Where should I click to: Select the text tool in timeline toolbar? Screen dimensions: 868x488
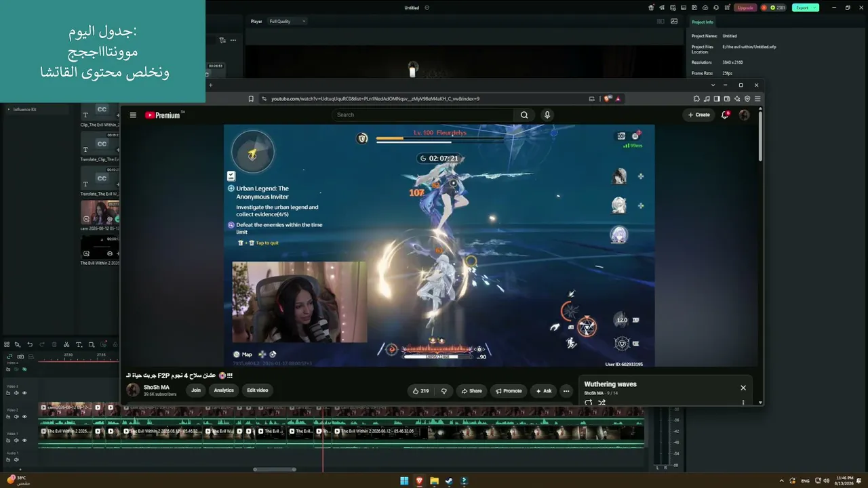79,345
